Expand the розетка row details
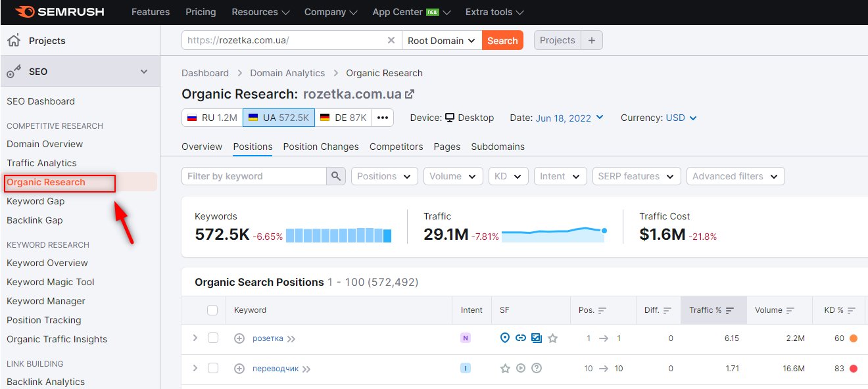The width and height of the screenshot is (868, 389). (195, 338)
